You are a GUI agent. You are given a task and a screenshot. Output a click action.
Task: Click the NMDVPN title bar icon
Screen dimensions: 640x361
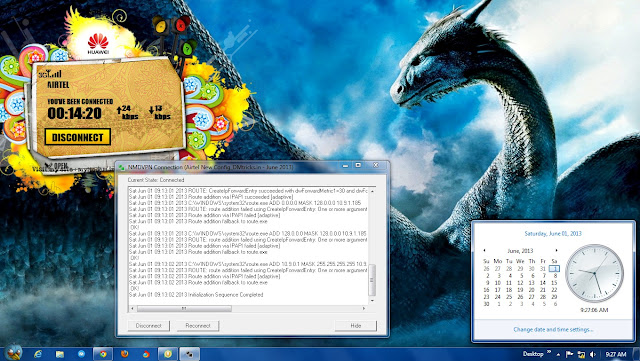pos(122,167)
